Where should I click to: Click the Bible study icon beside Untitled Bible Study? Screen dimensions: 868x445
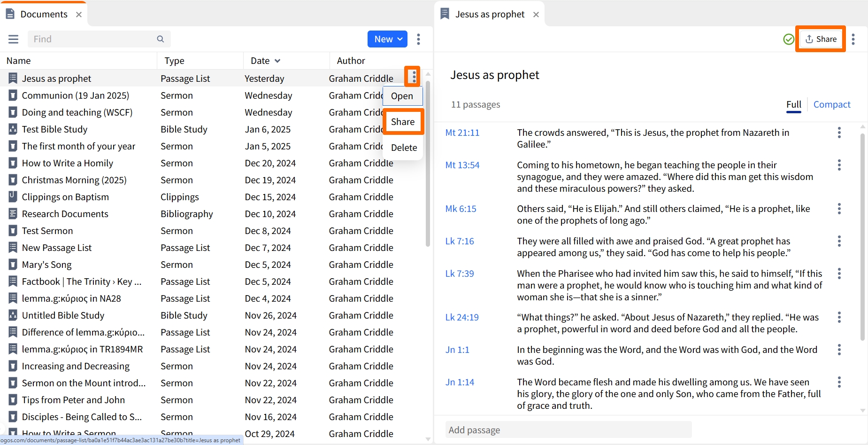[x=13, y=315]
